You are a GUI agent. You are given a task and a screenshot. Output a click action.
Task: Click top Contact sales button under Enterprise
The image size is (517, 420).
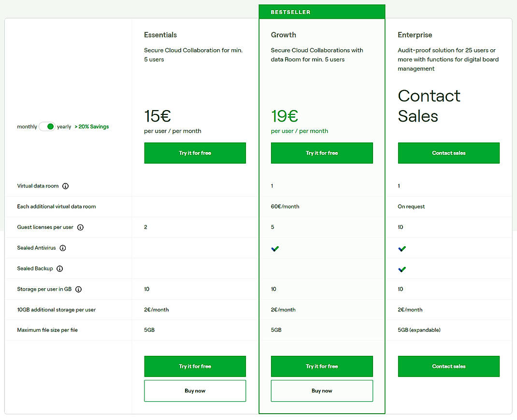pos(449,153)
